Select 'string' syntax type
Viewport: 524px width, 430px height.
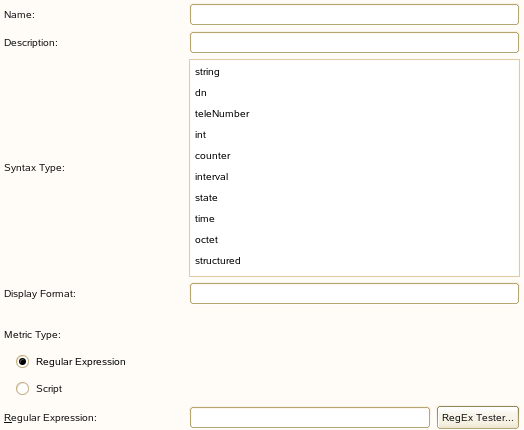coord(354,72)
